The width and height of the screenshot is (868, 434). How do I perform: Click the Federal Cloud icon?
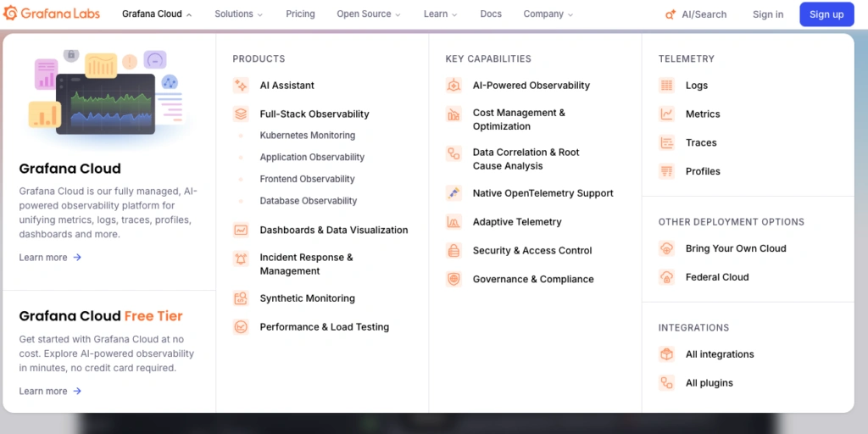(x=667, y=277)
